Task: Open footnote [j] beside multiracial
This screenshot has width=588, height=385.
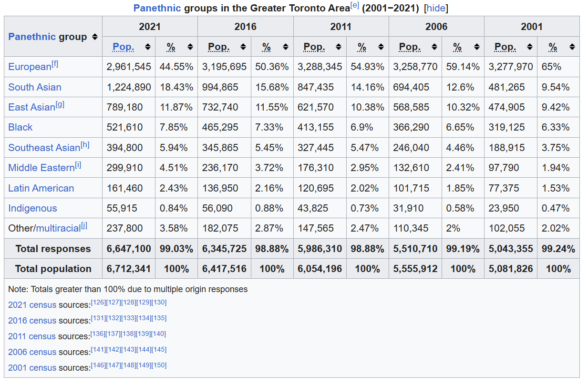Action: tap(84, 226)
